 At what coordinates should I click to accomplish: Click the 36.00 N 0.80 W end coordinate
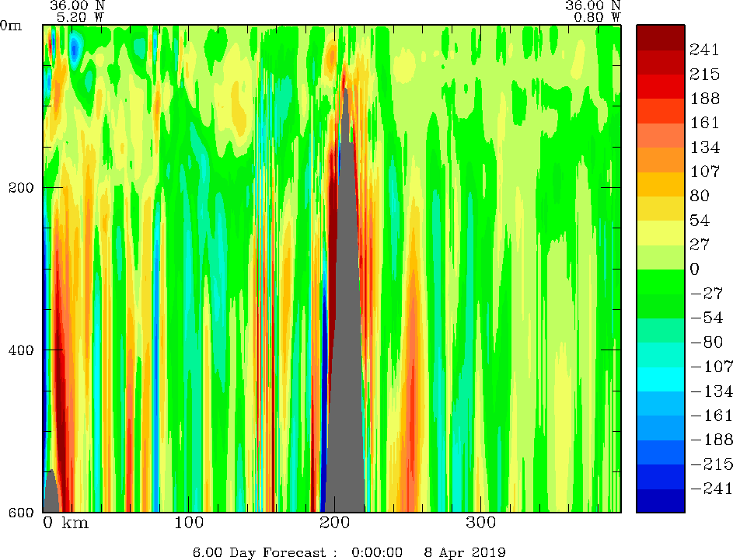coord(593,11)
